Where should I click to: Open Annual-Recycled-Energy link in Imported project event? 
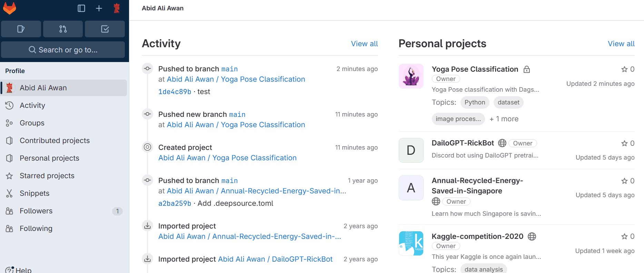pos(250,236)
